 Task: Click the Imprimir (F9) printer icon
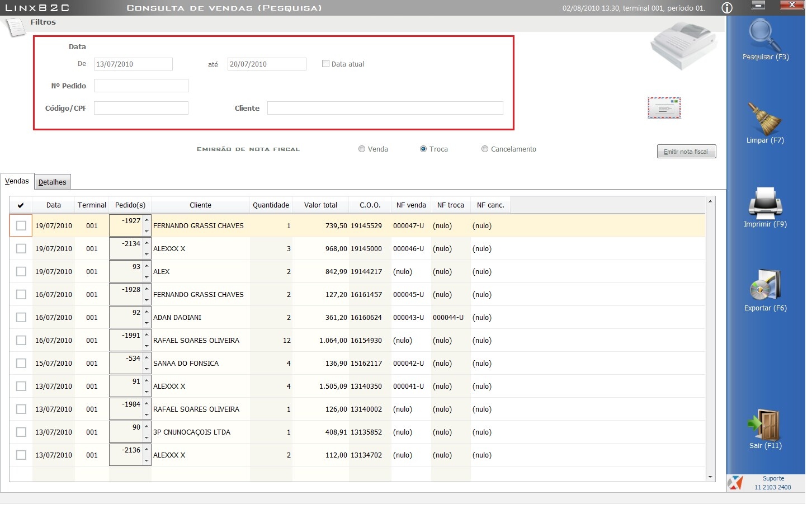(x=764, y=204)
